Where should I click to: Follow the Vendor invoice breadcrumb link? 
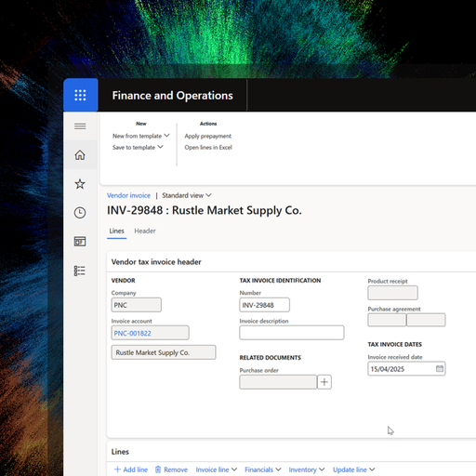click(128, 195)
